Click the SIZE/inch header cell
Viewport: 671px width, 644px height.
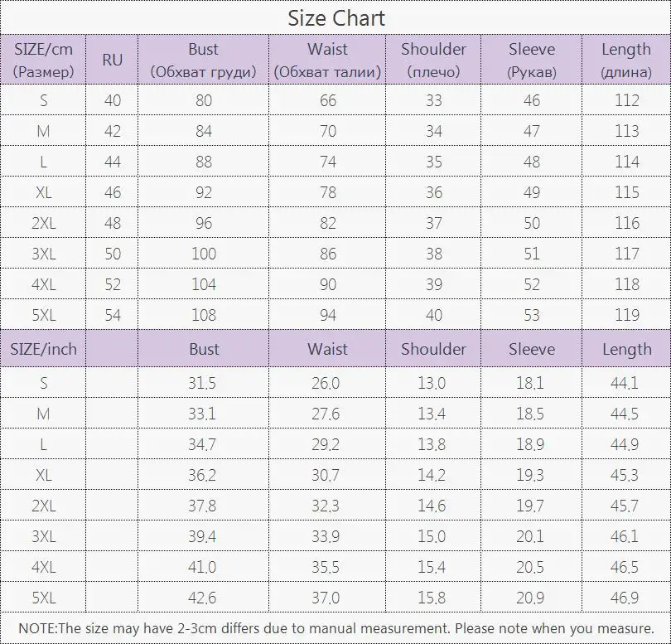point(43,349)
